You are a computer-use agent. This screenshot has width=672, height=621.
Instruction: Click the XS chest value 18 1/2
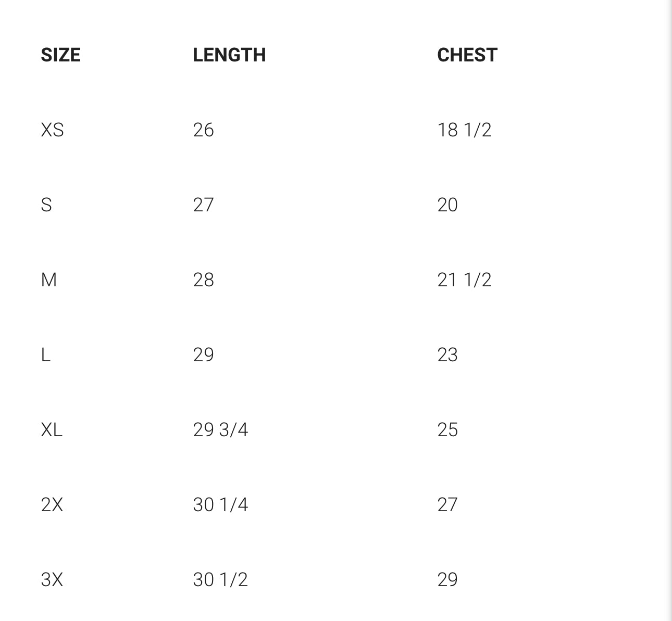click(464, 130)
